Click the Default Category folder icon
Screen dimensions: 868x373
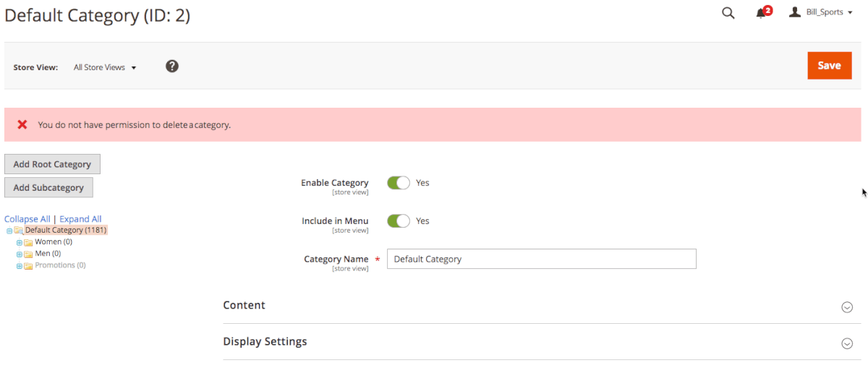pos(19,231)
